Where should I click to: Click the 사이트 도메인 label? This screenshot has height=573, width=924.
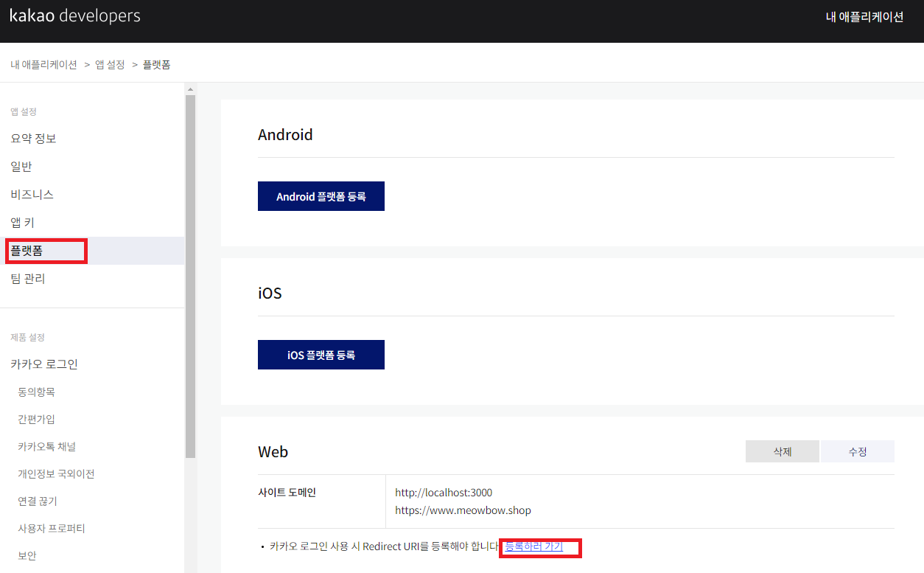[x=287, y=493]
